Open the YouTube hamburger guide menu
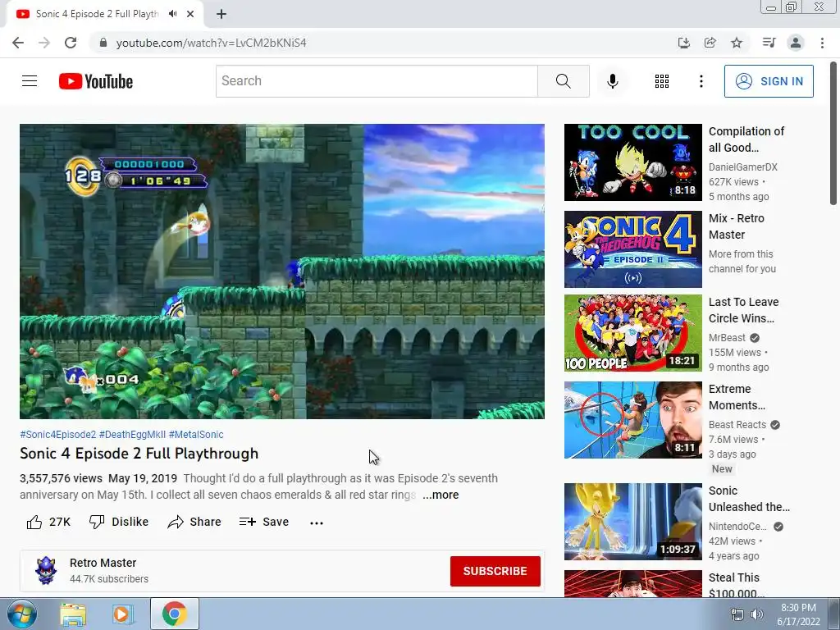The height and width of the screenshot is (630, 840). 30,81
